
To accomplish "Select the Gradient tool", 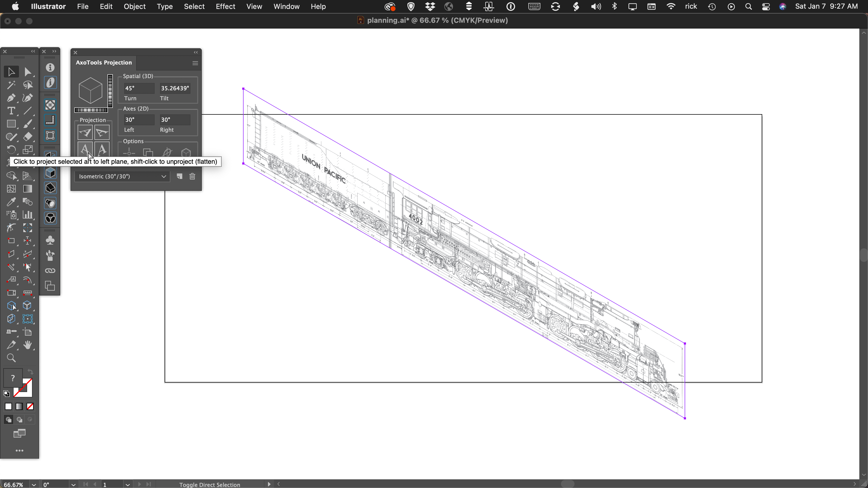I will [x=28, y=189].
